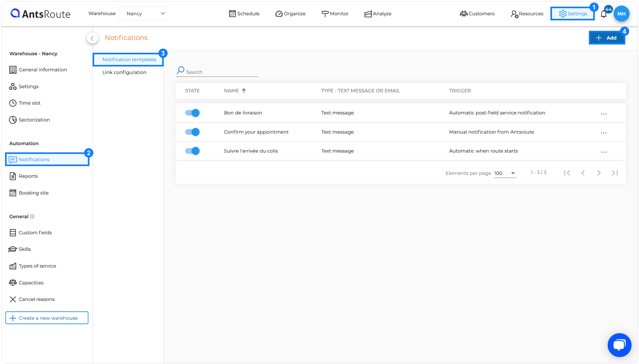Open General information in sidebar
Viewport: 639px width, 364px height.
point(38,70)
